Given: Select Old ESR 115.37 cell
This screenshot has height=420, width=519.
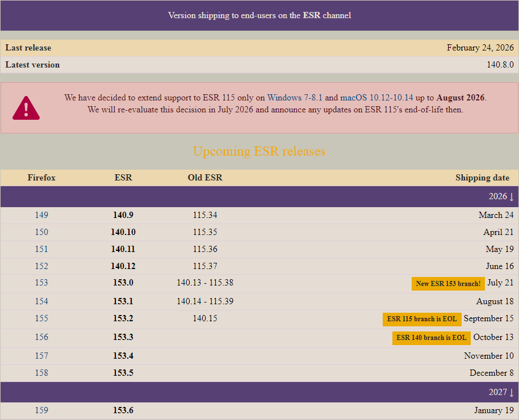Looking at the screenshot, I should pyautogui.click(x=205, y=266).
